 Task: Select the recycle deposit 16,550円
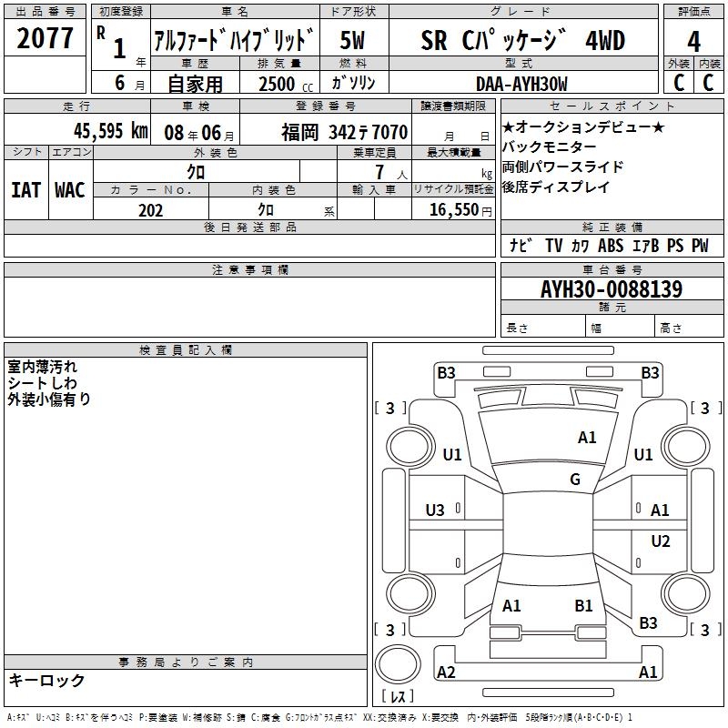tap(460, 210)
